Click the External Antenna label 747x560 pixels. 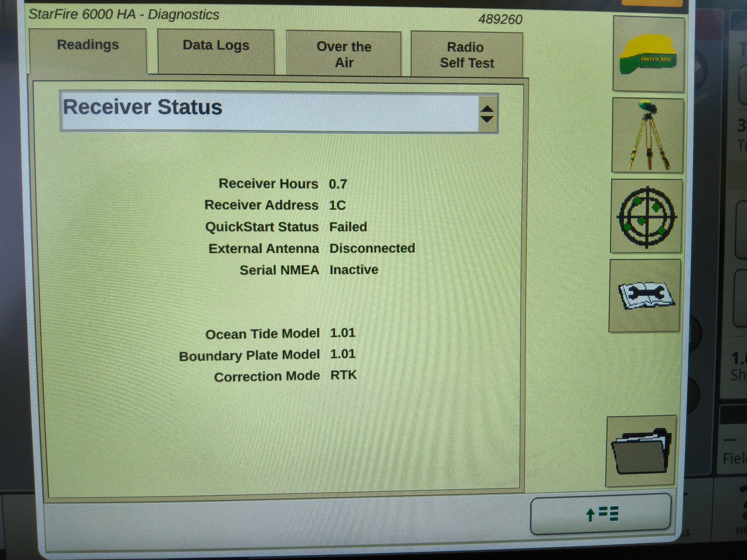[264, 248]
